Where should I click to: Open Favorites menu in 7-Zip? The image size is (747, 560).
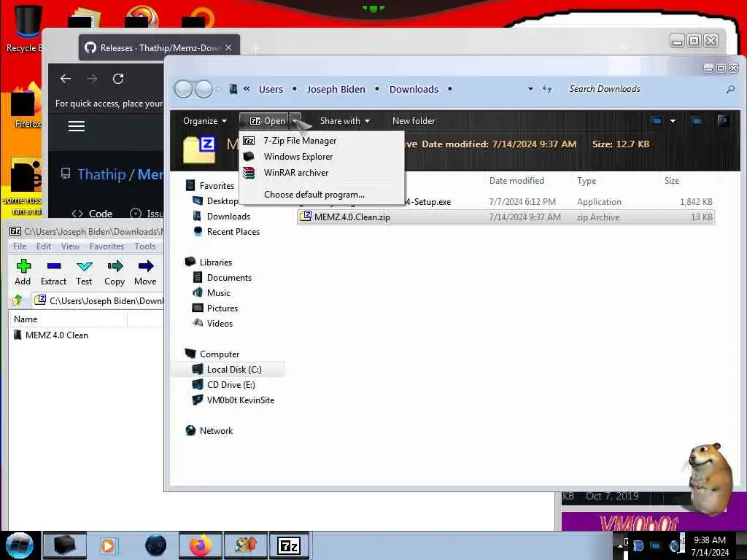tap(107, 246)
